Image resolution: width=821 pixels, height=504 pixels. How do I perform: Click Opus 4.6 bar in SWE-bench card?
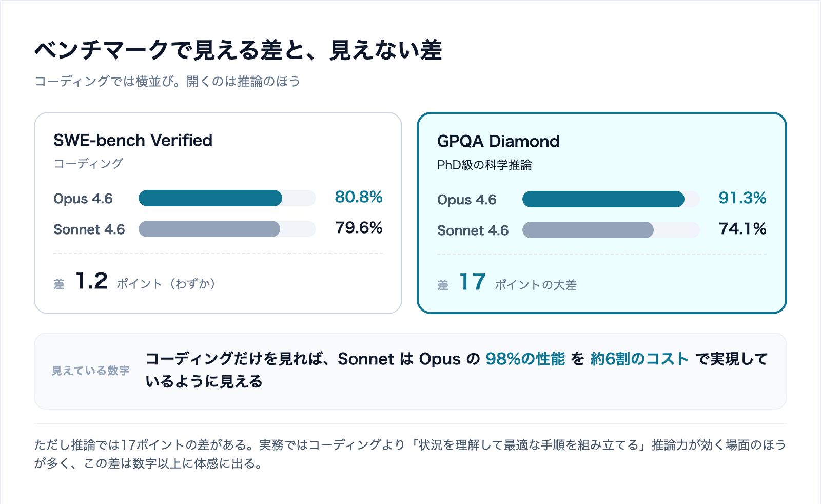(x=227, y=198)
